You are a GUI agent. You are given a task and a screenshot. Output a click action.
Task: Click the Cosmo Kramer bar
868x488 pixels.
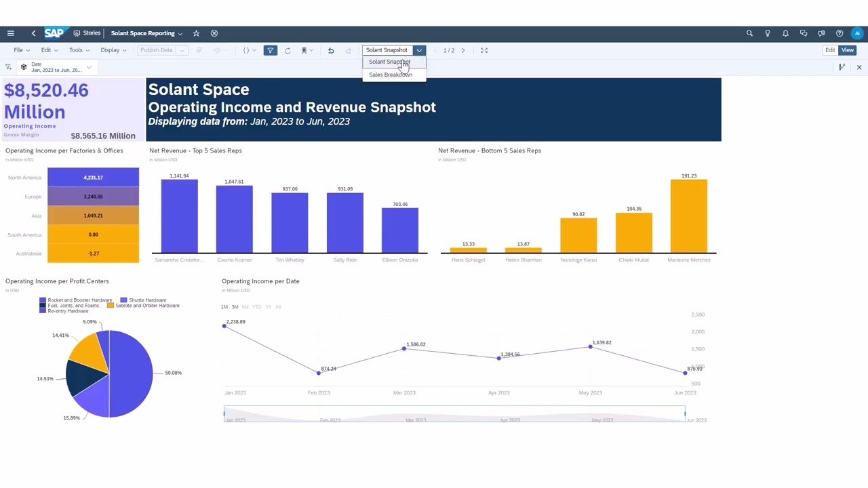pyautogui.click(x=235, y=220)
